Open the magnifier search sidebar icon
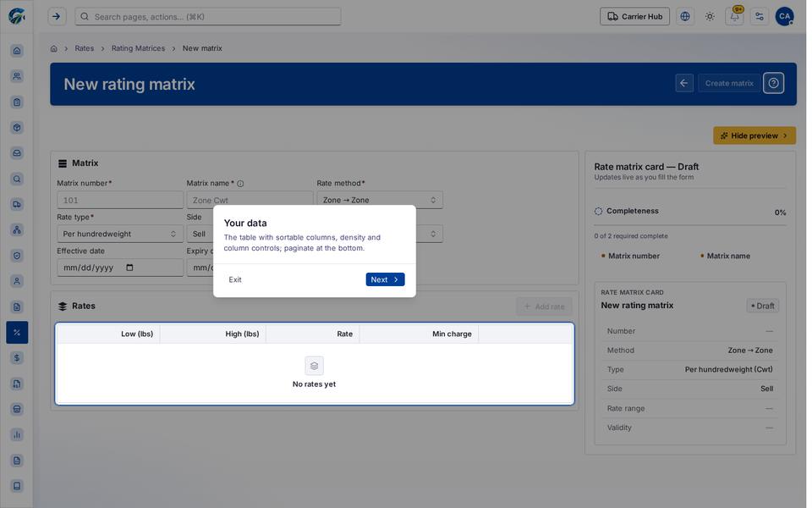The image size is (812, 508). (17, 179)
